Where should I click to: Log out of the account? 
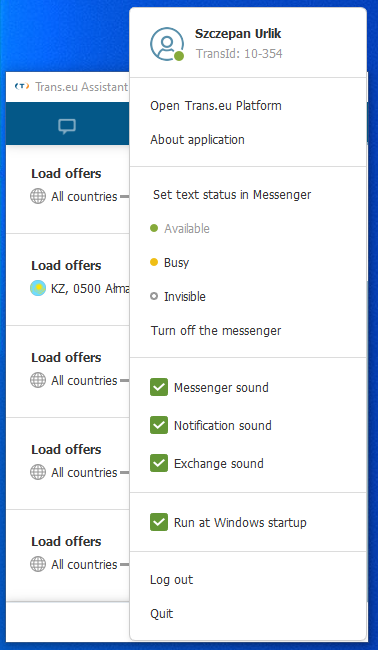click(172, 580)
